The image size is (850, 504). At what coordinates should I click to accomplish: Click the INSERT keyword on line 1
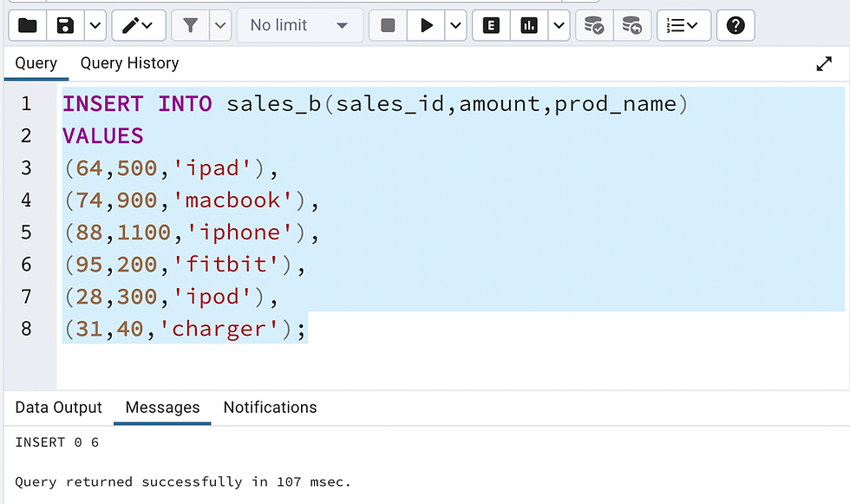pos(103,103)
